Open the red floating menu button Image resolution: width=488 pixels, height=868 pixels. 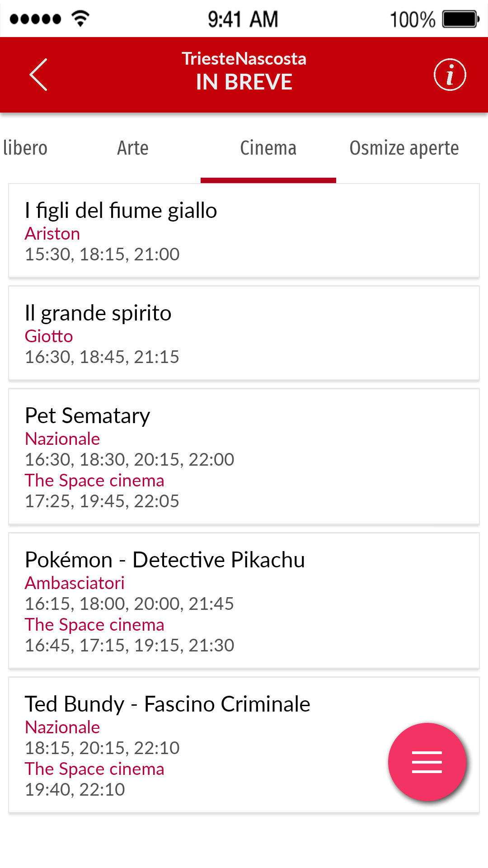click(427, 762)
